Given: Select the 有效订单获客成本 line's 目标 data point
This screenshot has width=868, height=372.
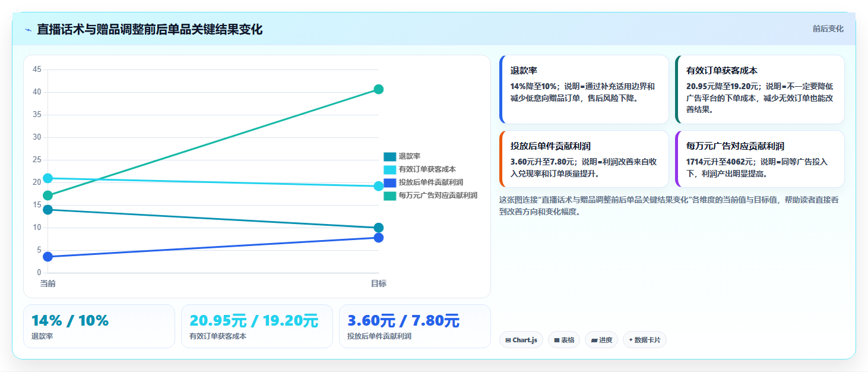Looking at the screenshot, I should (379, 186).
